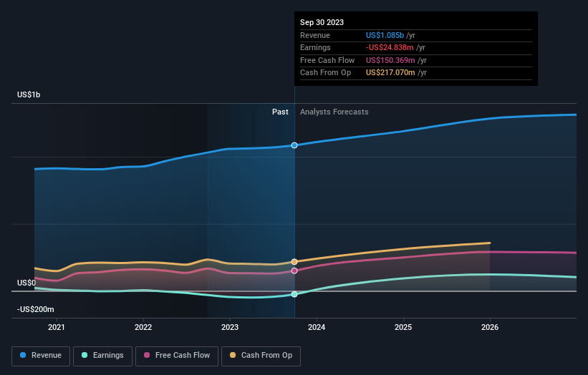Click the pink Free Cash Flow data point
Screen dimensions: 588x375
pos(294,271)
